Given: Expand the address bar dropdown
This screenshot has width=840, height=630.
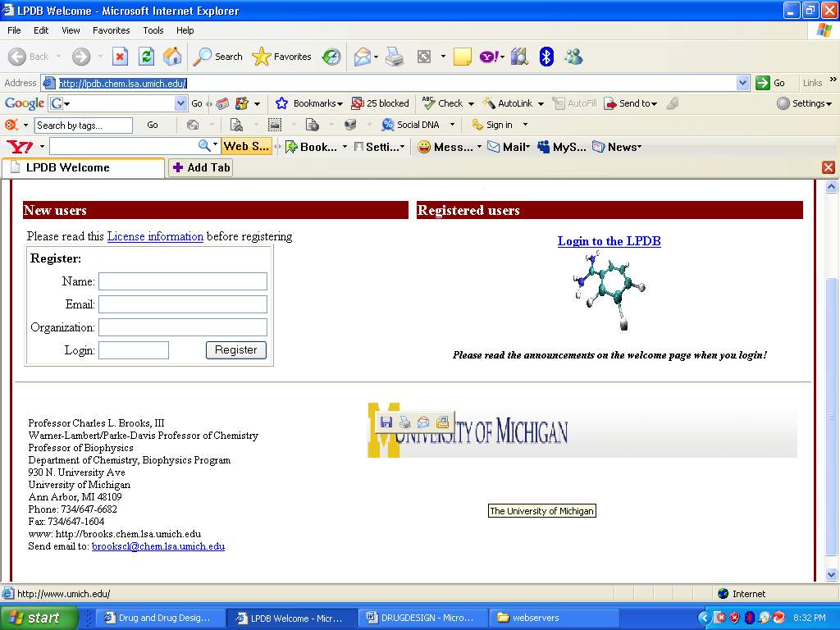Looking at the screenshot, I should click(742, 83).
